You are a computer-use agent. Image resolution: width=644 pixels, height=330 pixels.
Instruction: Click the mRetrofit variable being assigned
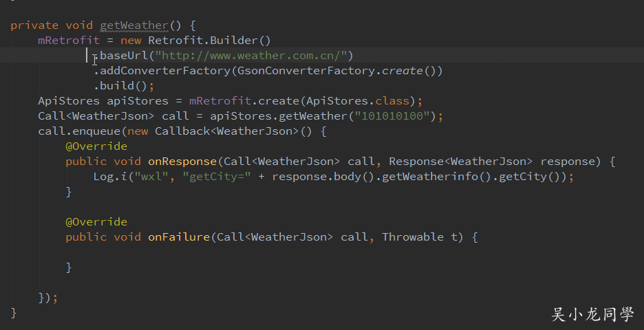point(69,41)
